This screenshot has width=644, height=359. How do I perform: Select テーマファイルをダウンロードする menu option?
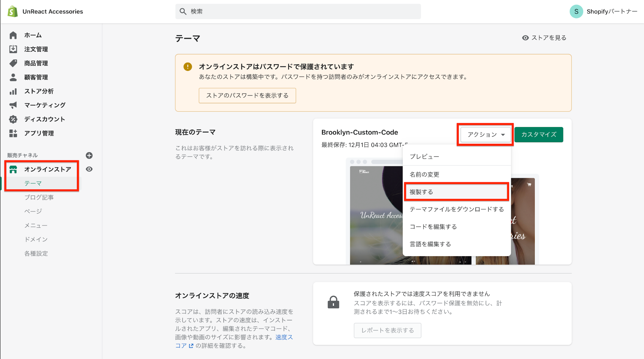[x=457, y=209]
